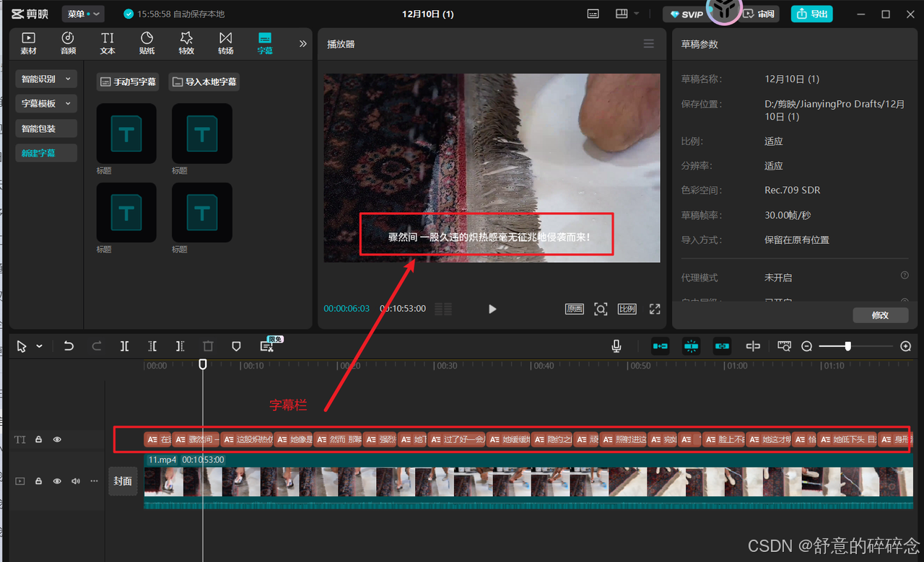Open the 审阅 review button

point(759,14)
